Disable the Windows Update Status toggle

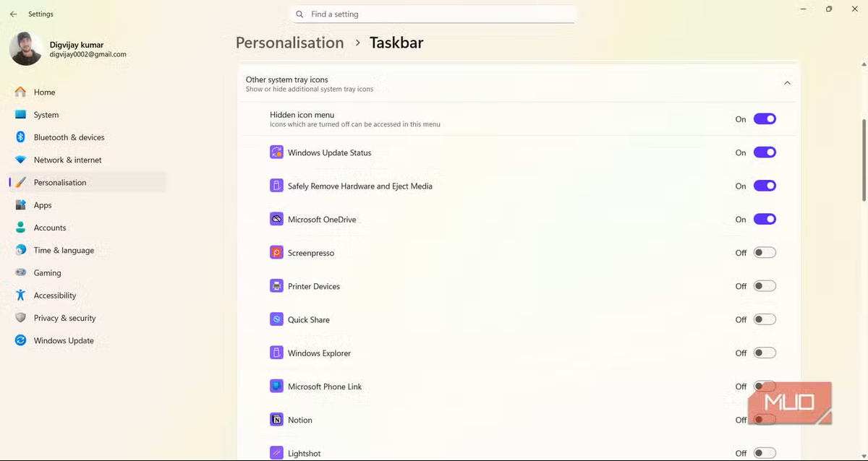tap(765, 152)
